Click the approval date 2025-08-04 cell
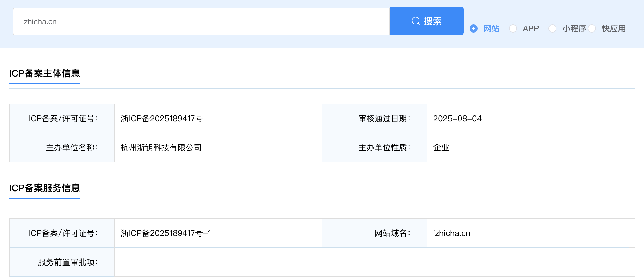The width and height of the screenshot is (644, 278). [531, 118]
